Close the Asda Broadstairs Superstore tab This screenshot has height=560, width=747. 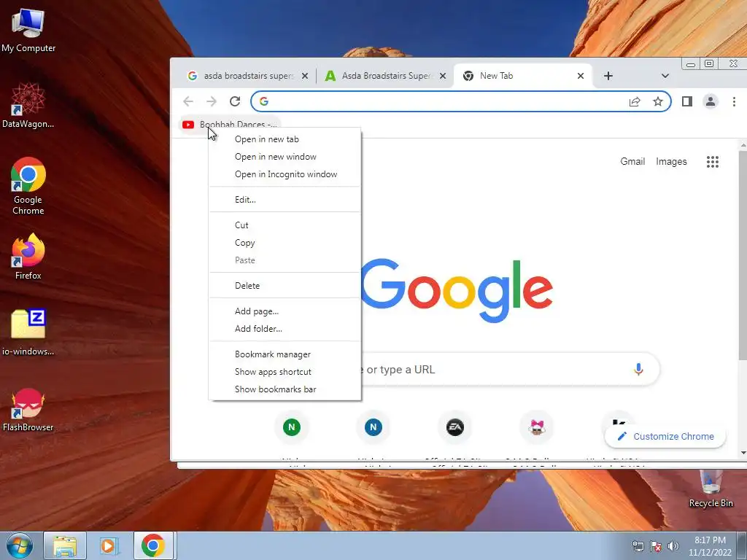tap(443, 76)
